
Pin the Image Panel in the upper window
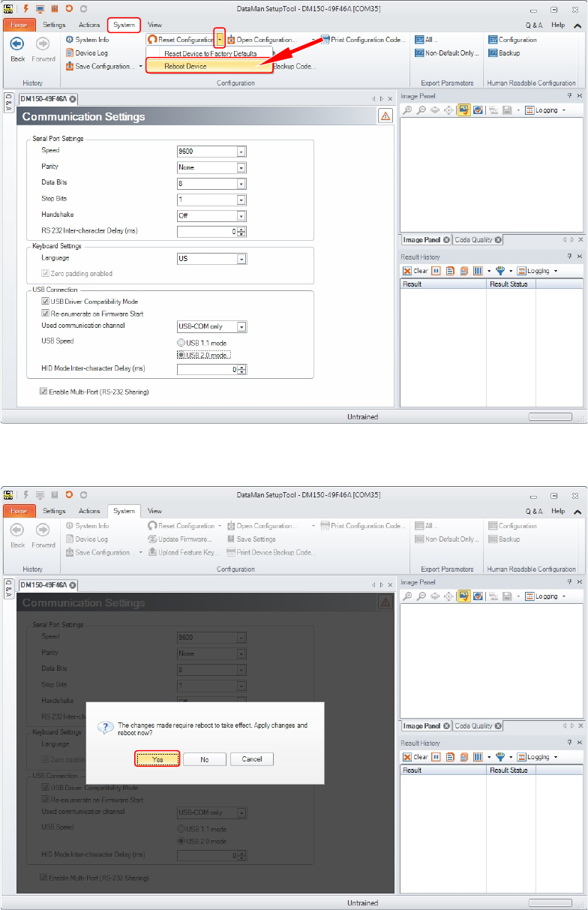[x=569, y=96]
